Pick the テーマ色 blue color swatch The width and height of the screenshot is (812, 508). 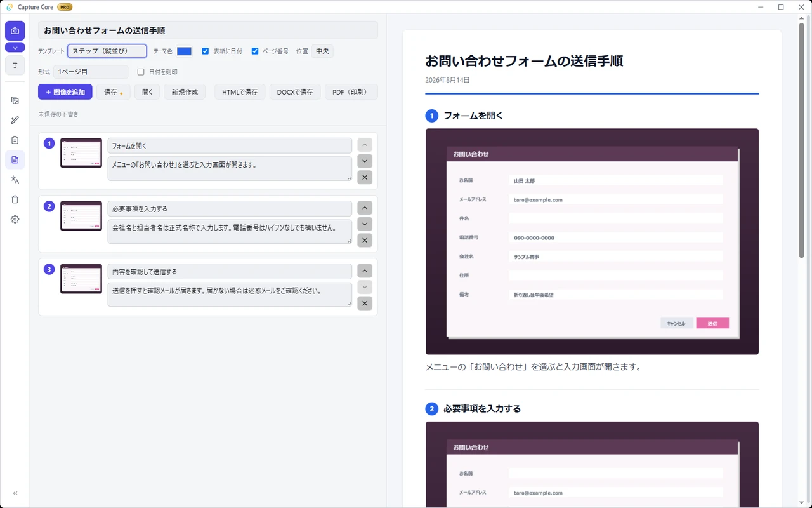click(x=184, y=51)
